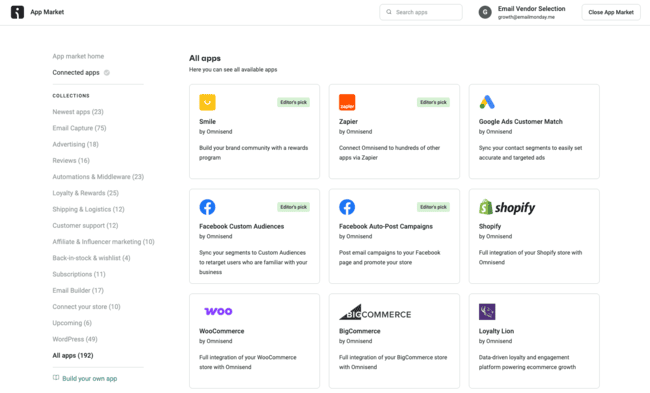Click the search magnifier icon
Viewport: 650px width, 393px height.
pyautogui.click(x=389, y=12)
